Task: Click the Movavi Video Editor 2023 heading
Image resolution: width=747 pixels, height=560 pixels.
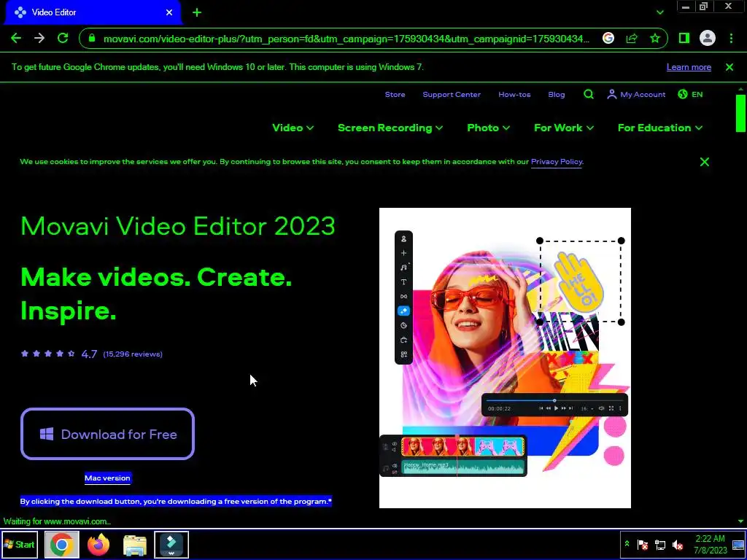Action: click(178, 226)
